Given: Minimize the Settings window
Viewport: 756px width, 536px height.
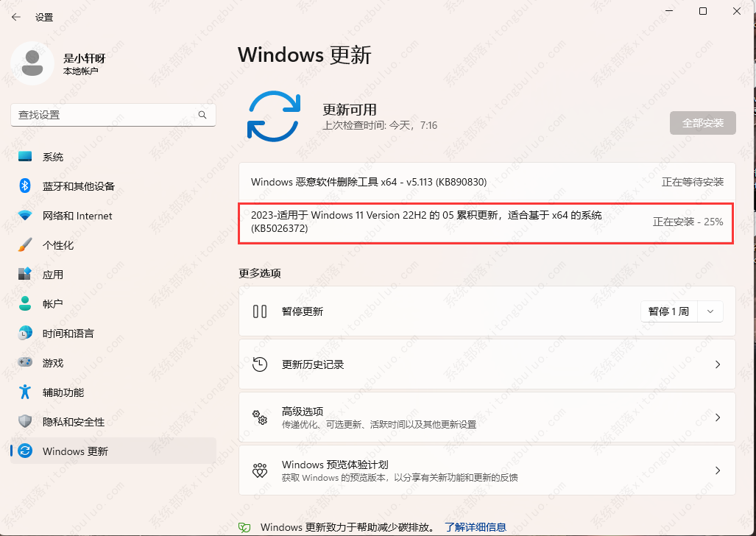Looking at the screenshot, I should click(668, 11).
